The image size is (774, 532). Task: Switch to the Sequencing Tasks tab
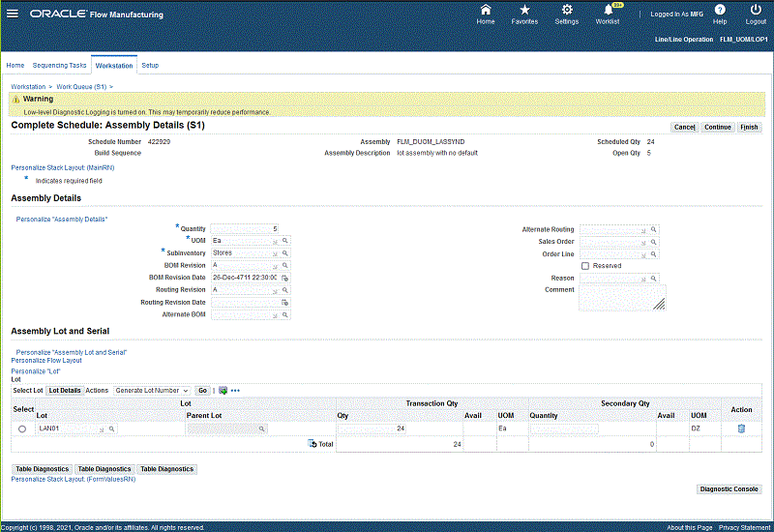tap(59, 65)
